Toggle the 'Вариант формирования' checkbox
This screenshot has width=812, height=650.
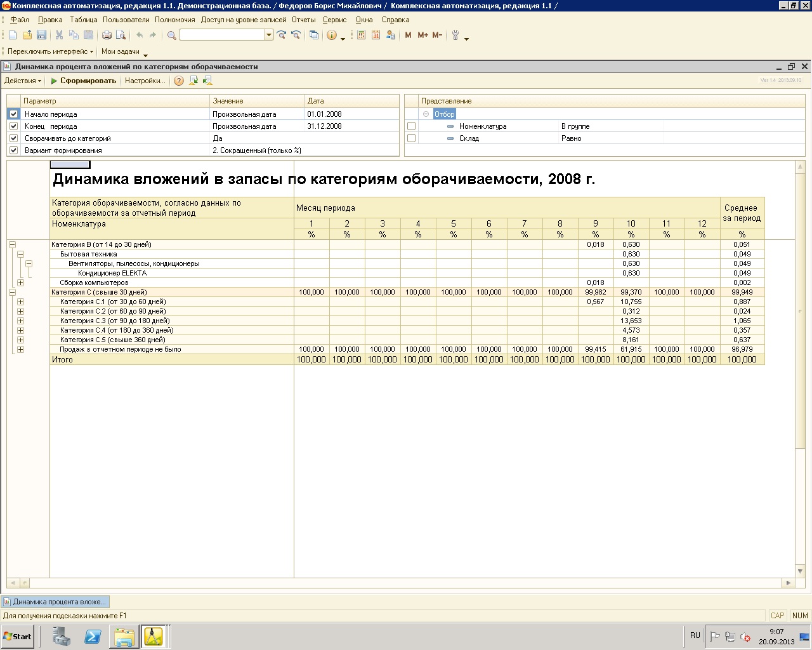[x=14, y=150]
